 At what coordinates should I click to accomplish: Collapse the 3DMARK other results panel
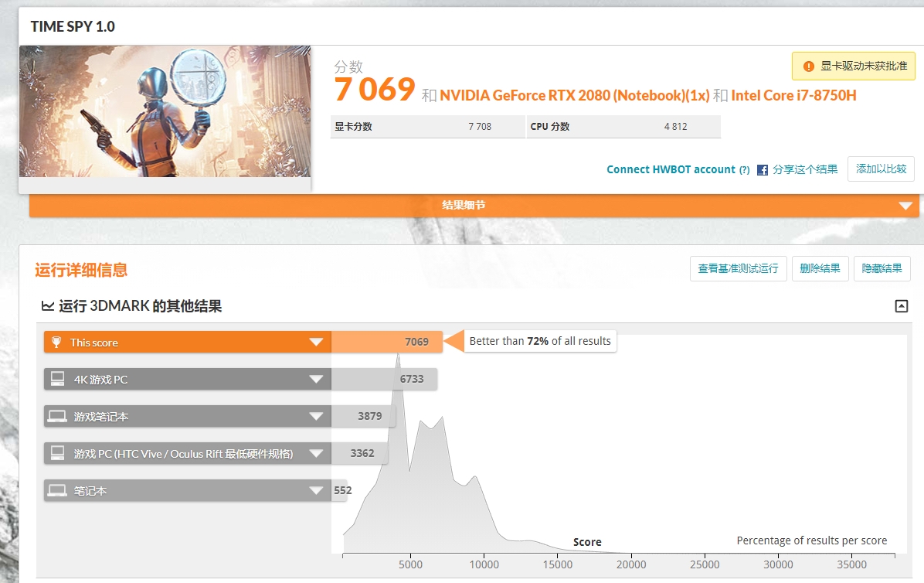point(901,306)
